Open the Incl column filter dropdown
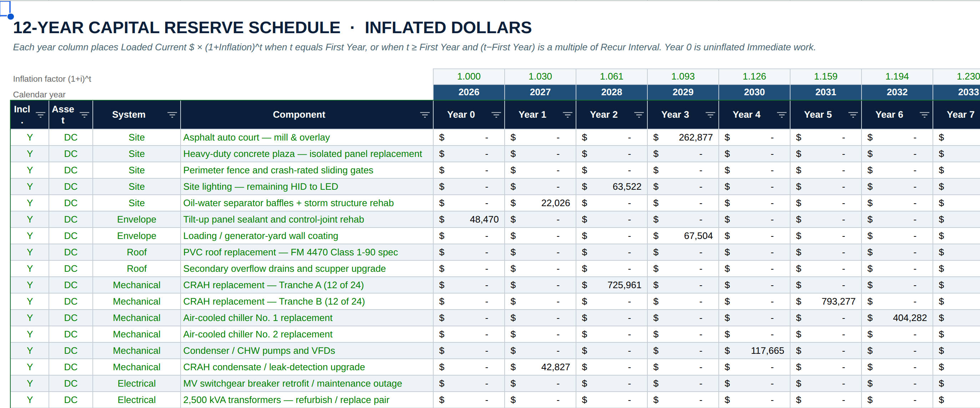Image resolution: width=980 pixels, height=408 pixels. pos(40,114)
